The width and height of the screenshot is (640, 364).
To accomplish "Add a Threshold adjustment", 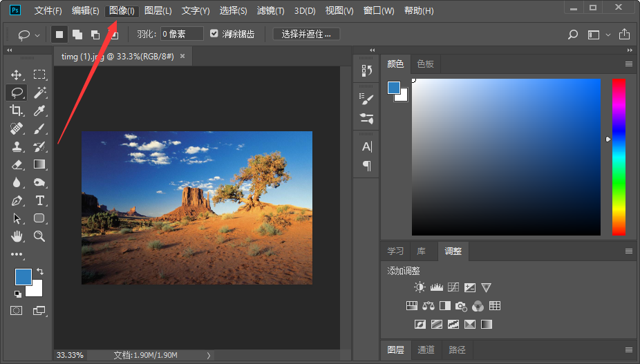I will (x=453, y=324).
